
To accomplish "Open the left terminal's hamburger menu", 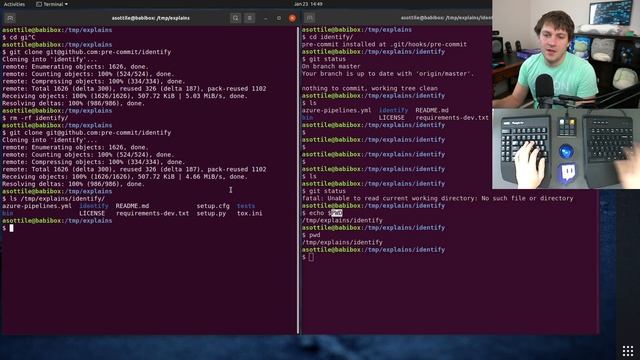I will point(249,18).
